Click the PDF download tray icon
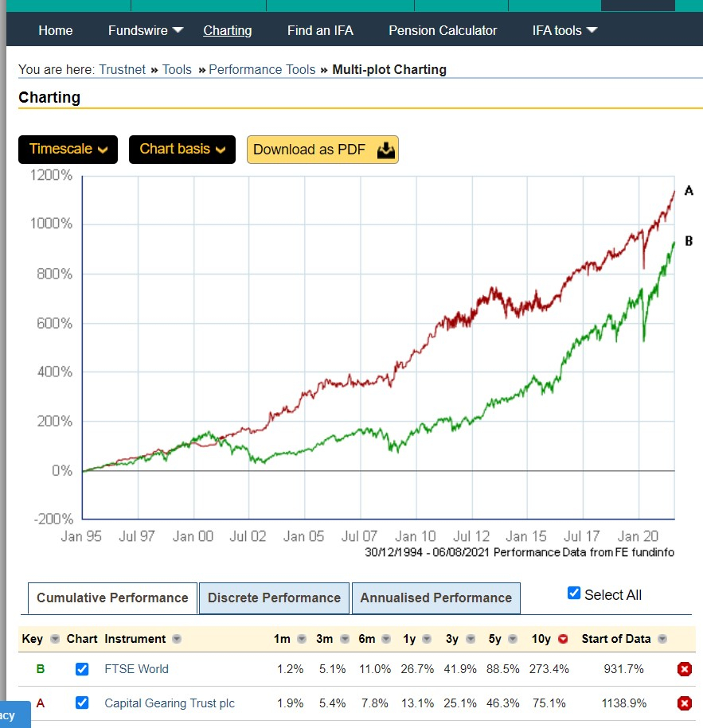703x728 pixels. pyautogui.click(x=385, y=150)
